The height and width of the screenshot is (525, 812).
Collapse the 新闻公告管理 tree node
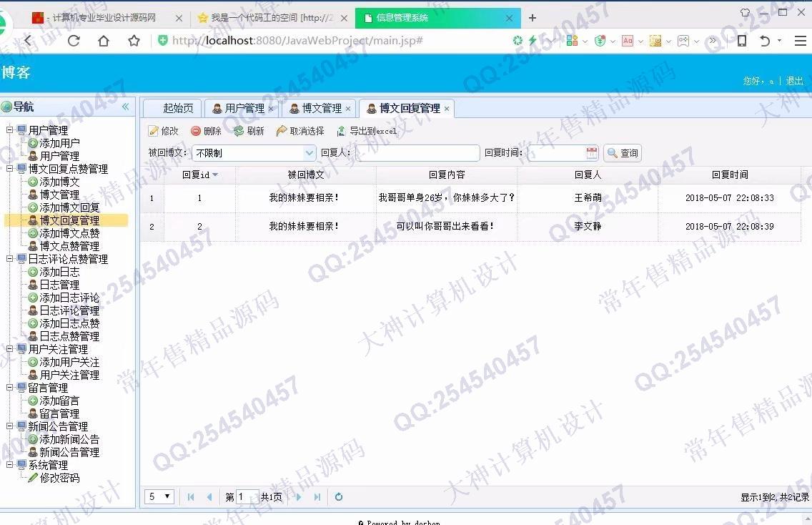click(10, 426)
